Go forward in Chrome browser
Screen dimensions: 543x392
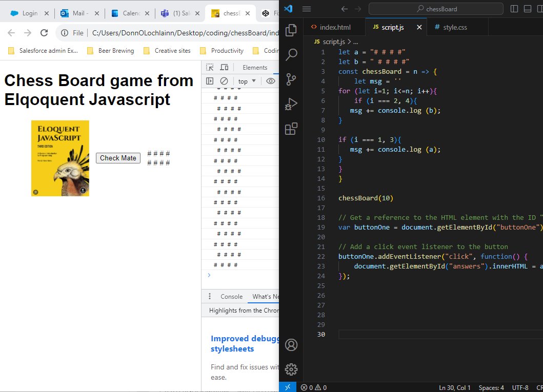click(28, 33)
